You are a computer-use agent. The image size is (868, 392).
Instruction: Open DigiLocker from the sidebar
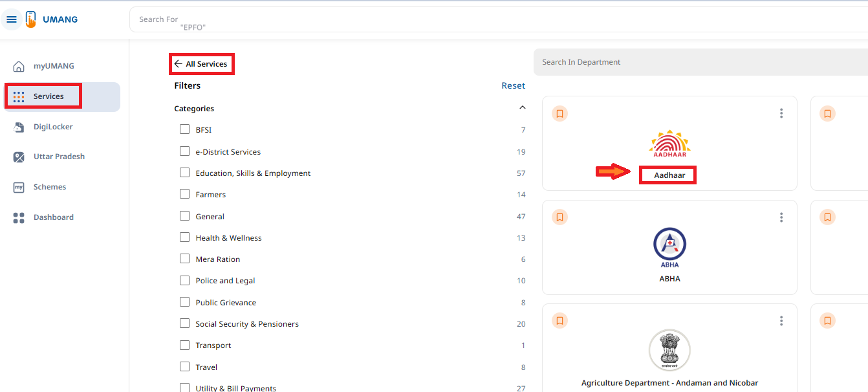[53, 127]
